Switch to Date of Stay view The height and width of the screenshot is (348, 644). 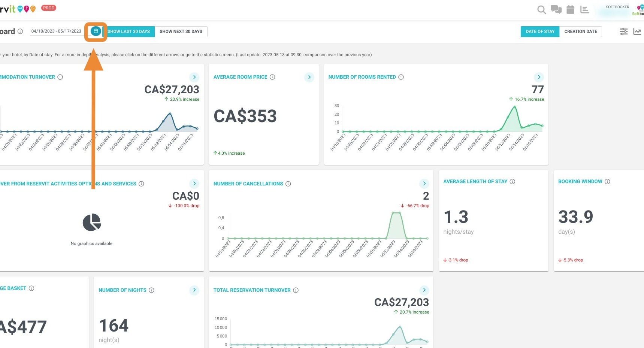(540, 31)
